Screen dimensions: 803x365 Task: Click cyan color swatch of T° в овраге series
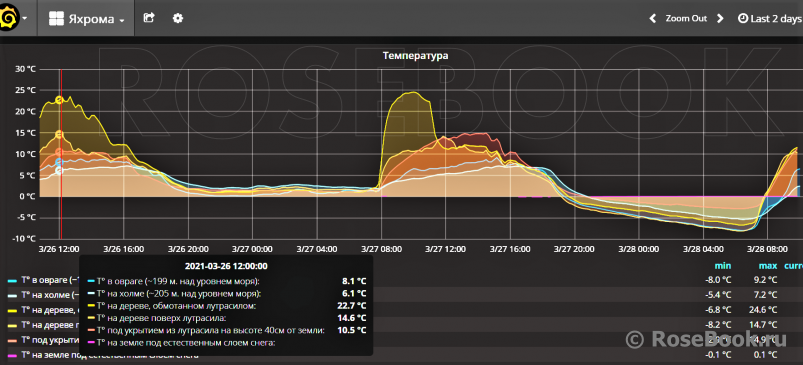pos(12,281)
